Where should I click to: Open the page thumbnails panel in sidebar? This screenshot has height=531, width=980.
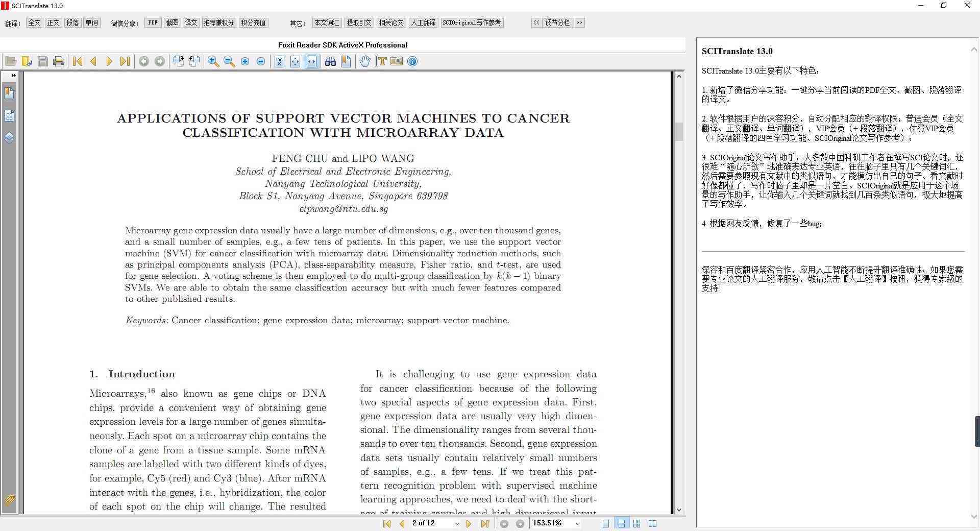[x=9, y=116]
